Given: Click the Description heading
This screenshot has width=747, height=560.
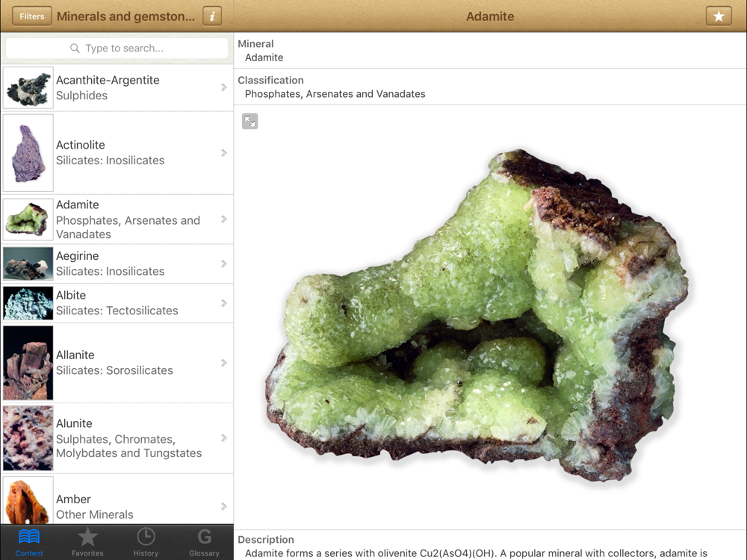Looking at the screenshot, I should (x=266, y=540).
